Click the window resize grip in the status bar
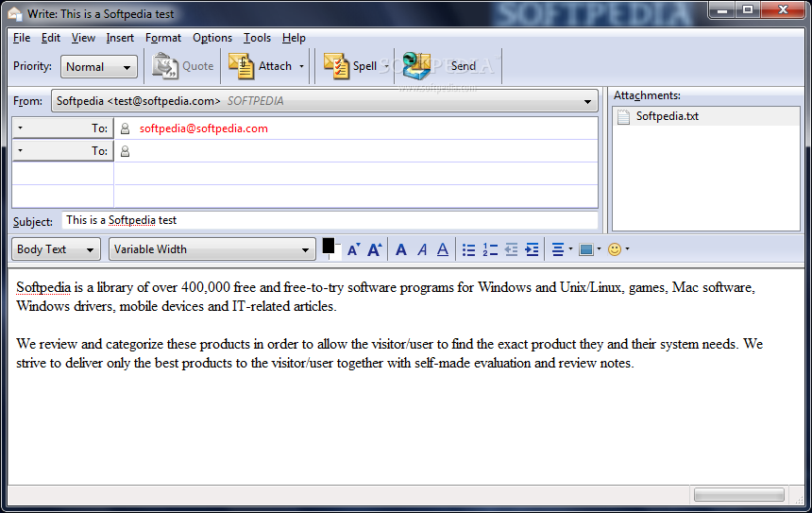812x513 pixels. tap(798, 498)
